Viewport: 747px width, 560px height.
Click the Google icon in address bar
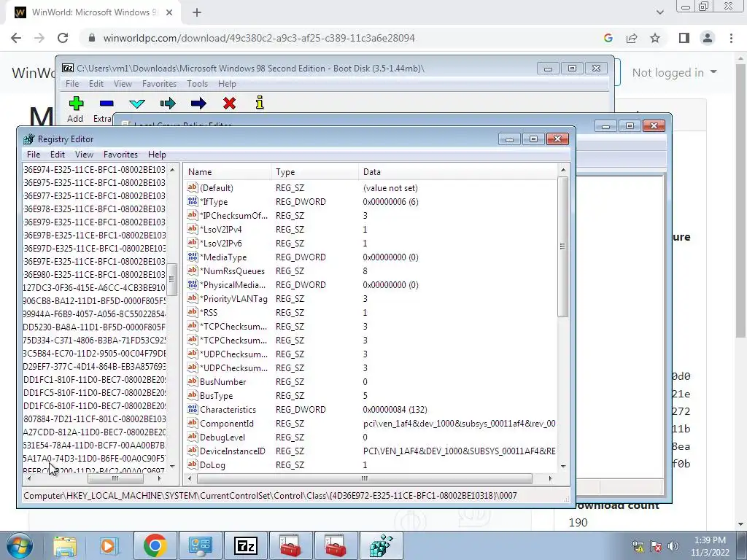(608, 38)
